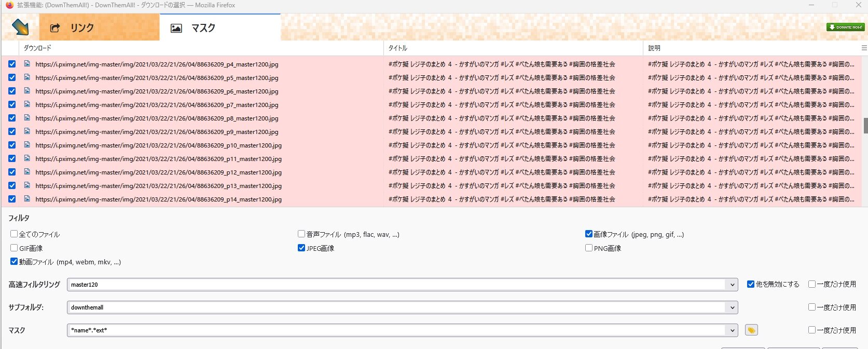Open the column picker icon in header

coord(864,48)
